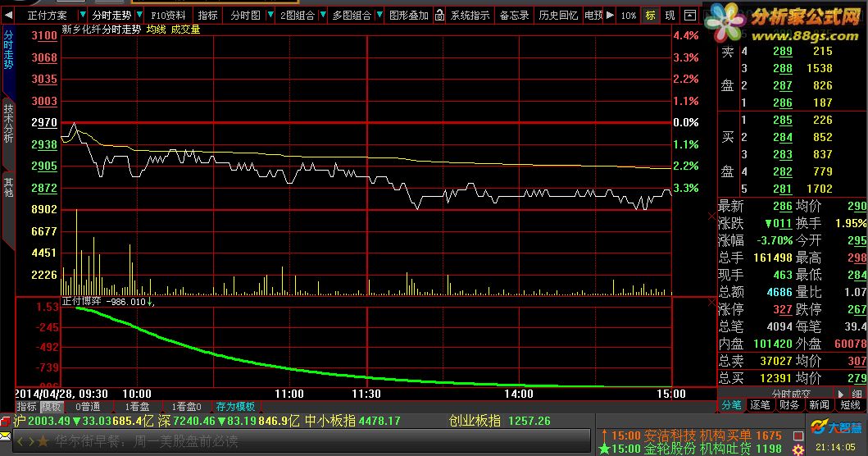Click the 细 detail button
Image resolution: width=868 pixels, height=456 pixels.
coord(857,394)
